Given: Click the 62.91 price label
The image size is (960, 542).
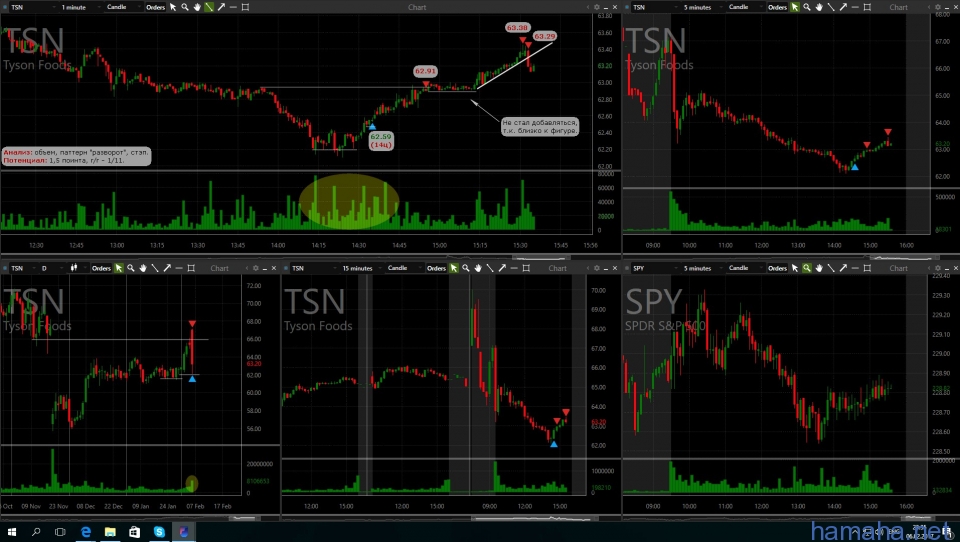Looking at the screenshot, I should (x=425, y=71).
